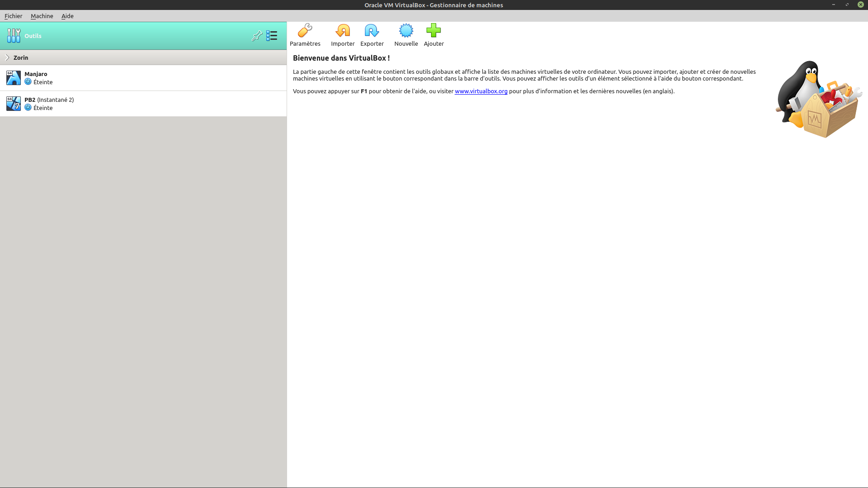Viewport: 868px width, 488px height.
Task: Open the Outils list menu icon
Action: pos(272,36)
